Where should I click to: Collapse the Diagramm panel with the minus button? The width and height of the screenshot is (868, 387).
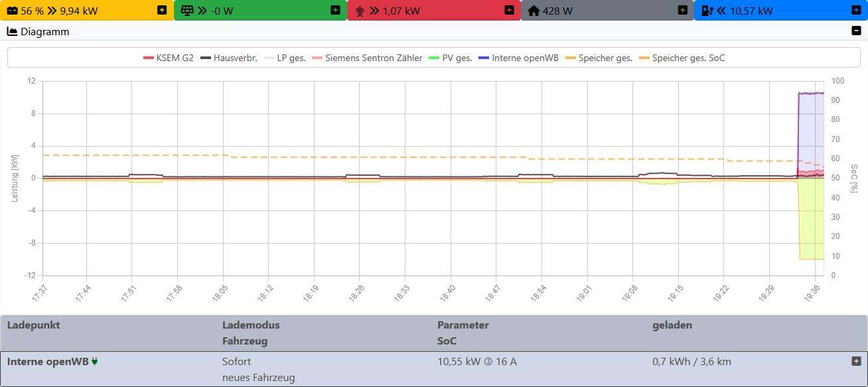(855, 31)
